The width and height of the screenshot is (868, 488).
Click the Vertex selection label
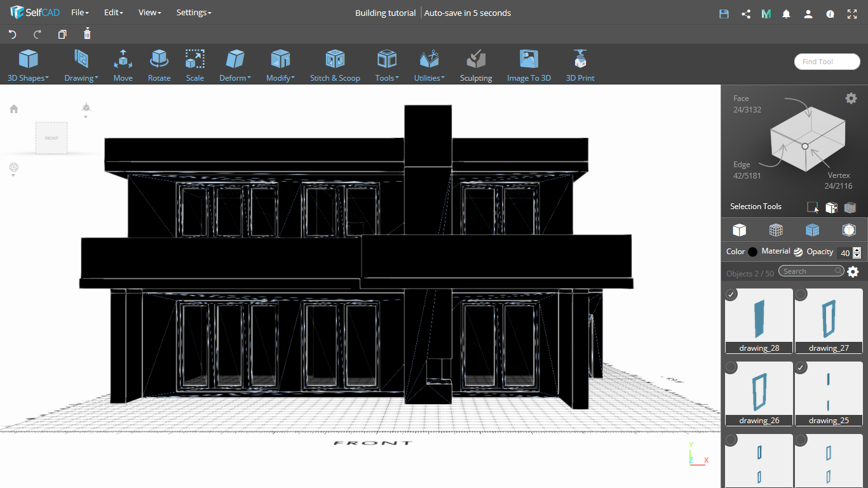coord(839,175)
